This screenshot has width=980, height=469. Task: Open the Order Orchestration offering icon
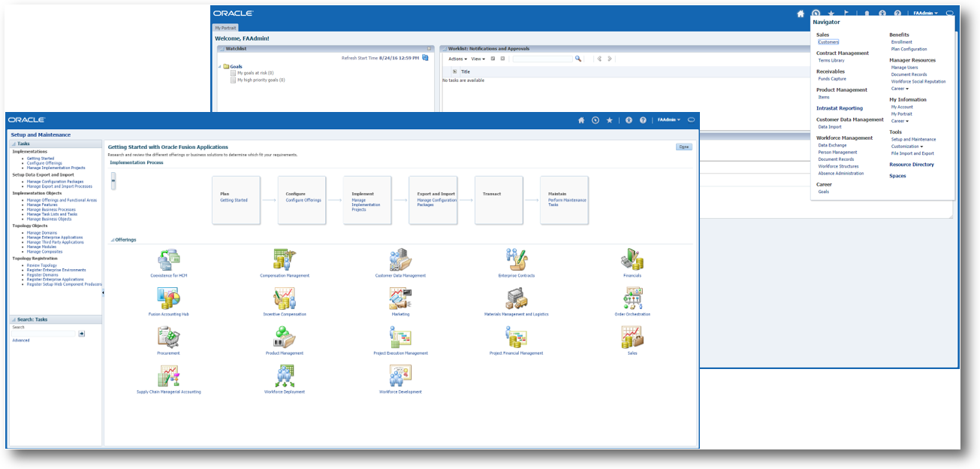coord(632,298)
